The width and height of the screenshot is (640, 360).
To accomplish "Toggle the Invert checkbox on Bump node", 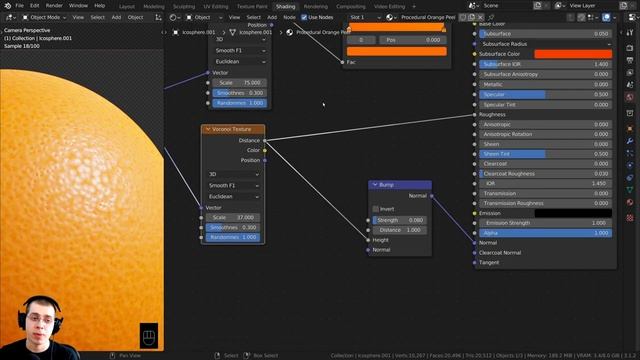I will 376,209.
